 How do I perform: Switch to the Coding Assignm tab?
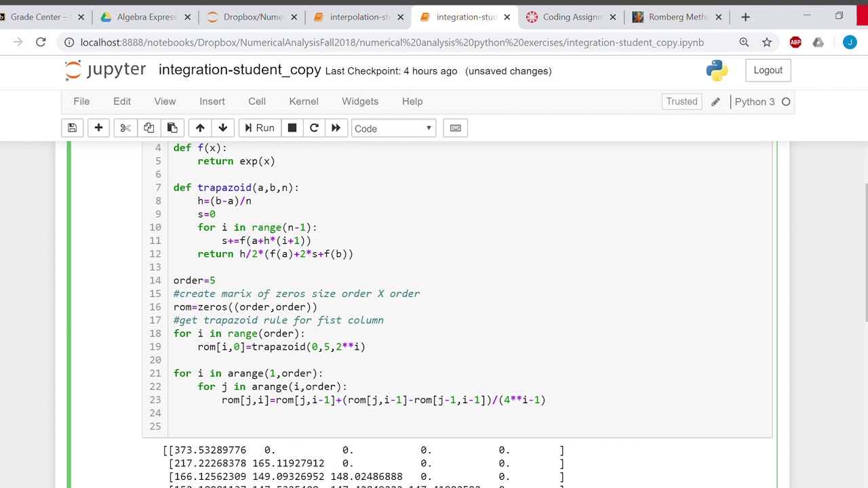pos(572,17)
